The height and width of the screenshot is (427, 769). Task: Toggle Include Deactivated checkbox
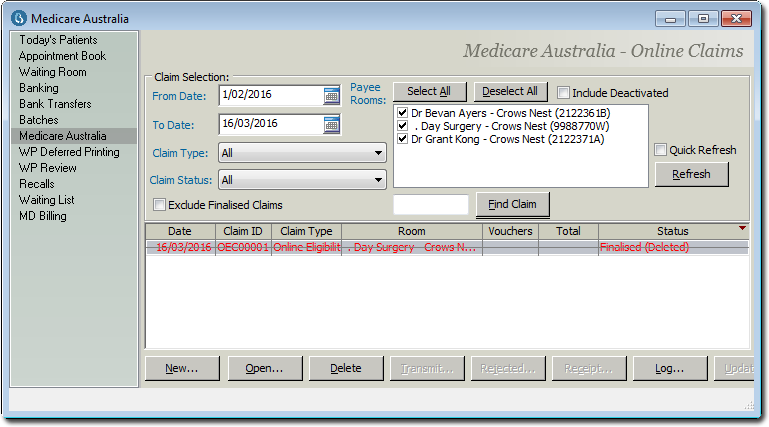pos(563,93)
